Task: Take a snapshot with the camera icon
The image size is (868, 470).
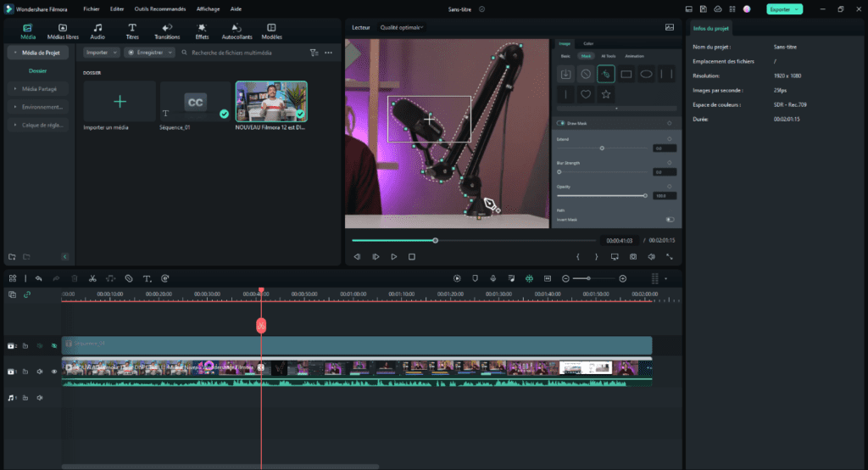Action: click(632, 256)
